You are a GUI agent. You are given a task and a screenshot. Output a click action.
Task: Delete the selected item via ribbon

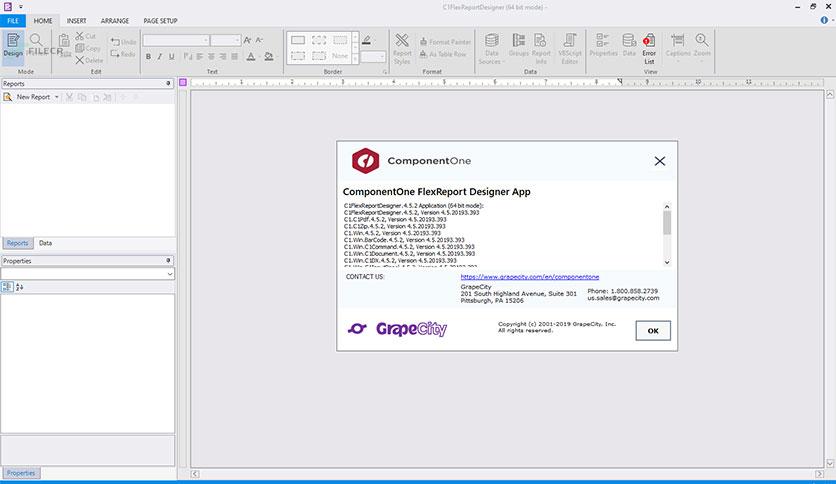pyautogui.click(x=89, y=60)
